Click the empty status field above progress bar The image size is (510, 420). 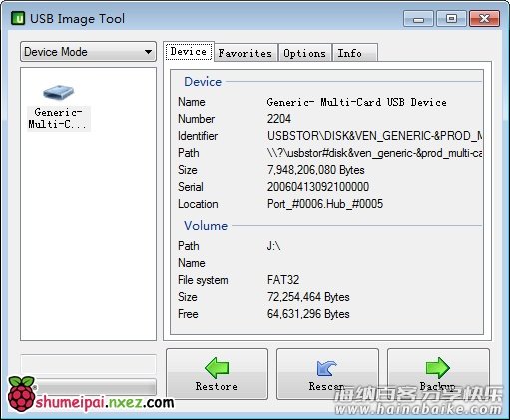(88, 364)
